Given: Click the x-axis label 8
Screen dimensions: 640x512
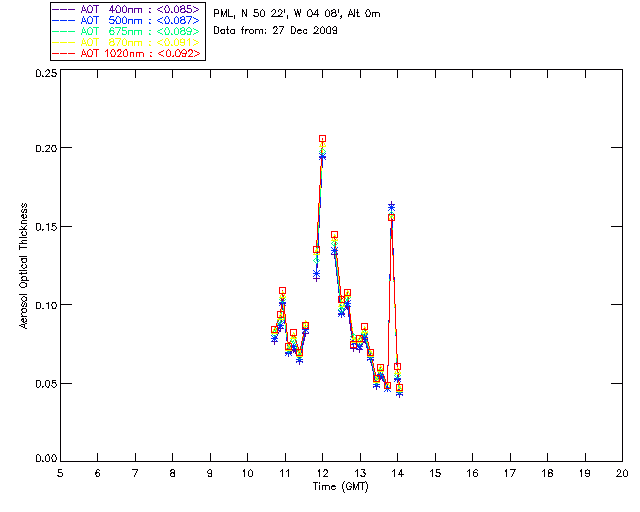Looking at the screenshot, I should pyautogui.click(x=173, y=473).
